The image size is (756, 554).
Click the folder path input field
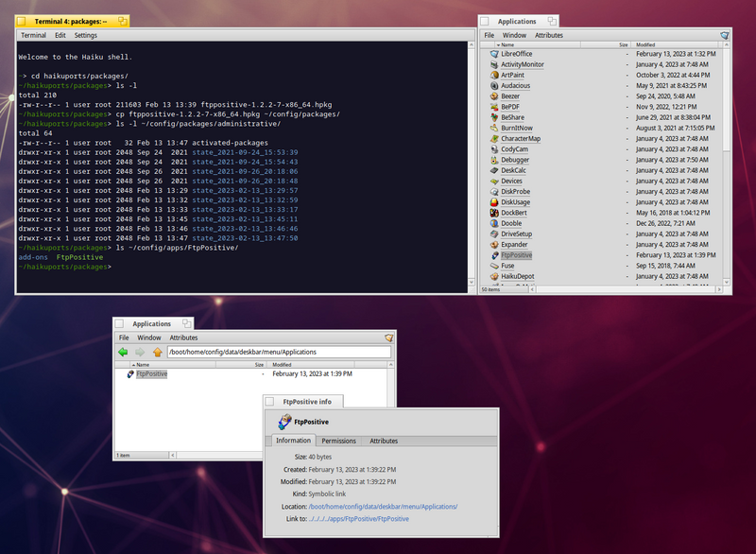point(278,352)
